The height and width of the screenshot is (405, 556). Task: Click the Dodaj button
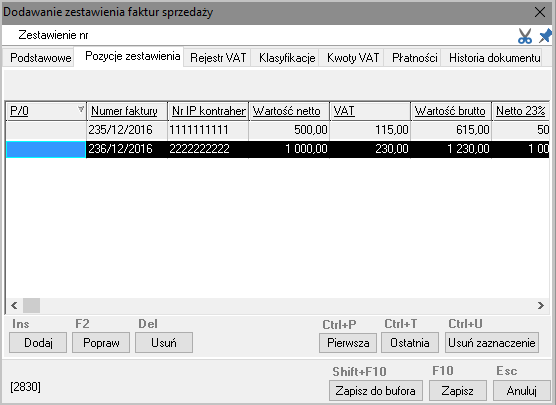coord(38,343)
